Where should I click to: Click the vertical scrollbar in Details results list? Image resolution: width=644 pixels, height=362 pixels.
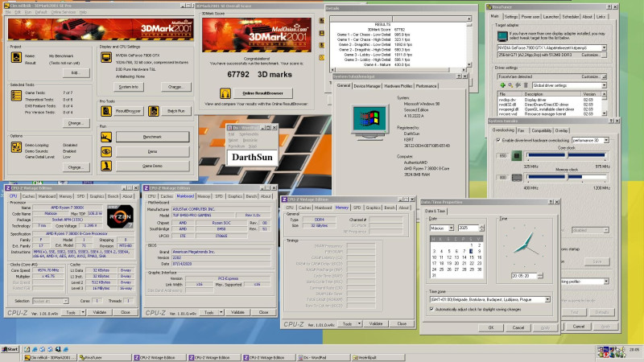[469, 43]
